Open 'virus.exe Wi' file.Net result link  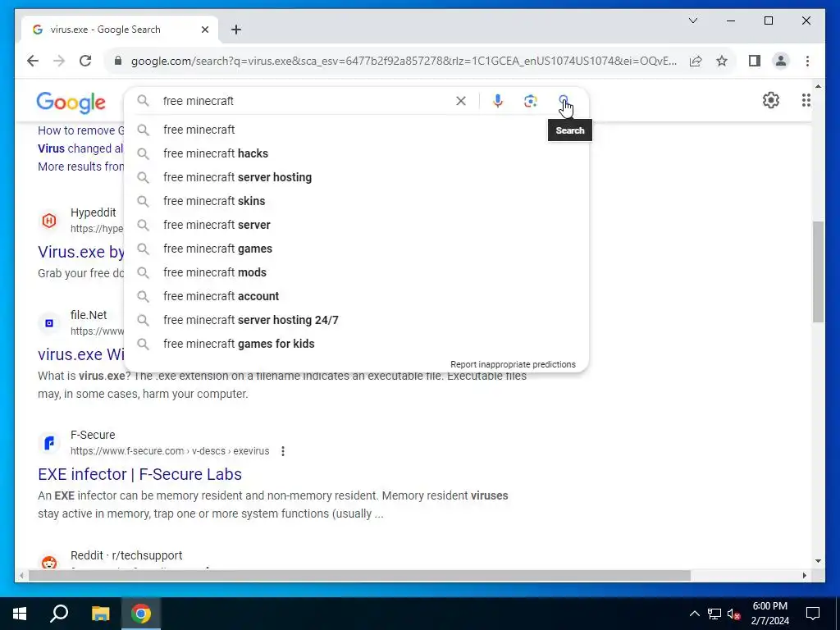(x=81, y=354)
